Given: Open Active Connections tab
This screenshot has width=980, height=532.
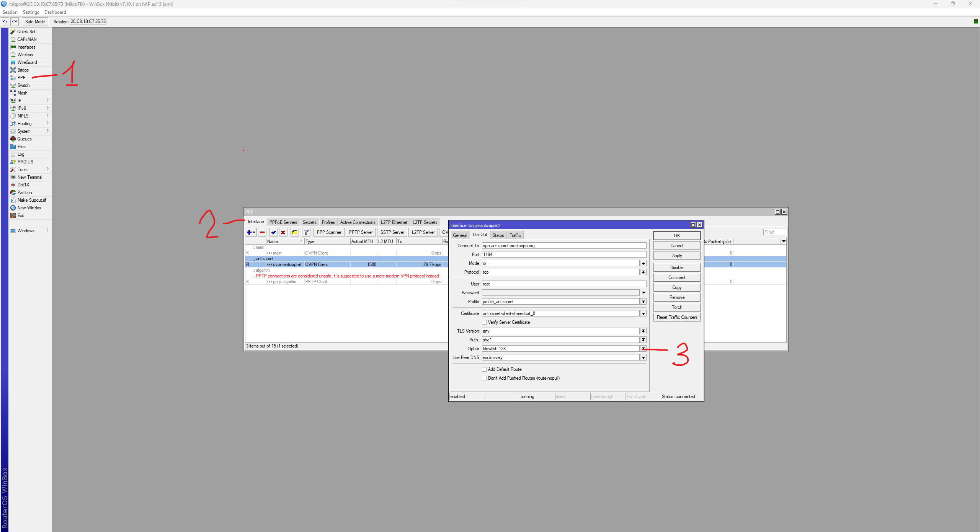Looking at the screenshot, I should [x=358, y=222].
